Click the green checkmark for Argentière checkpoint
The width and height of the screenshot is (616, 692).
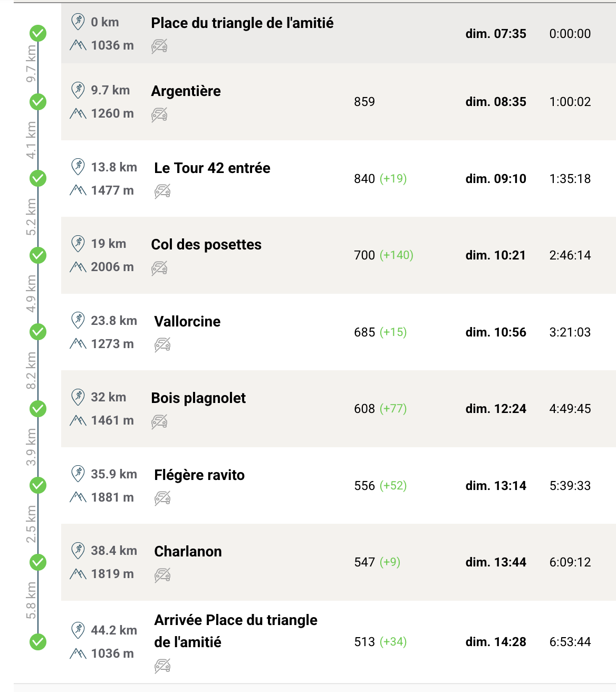(x=38, y=102)
